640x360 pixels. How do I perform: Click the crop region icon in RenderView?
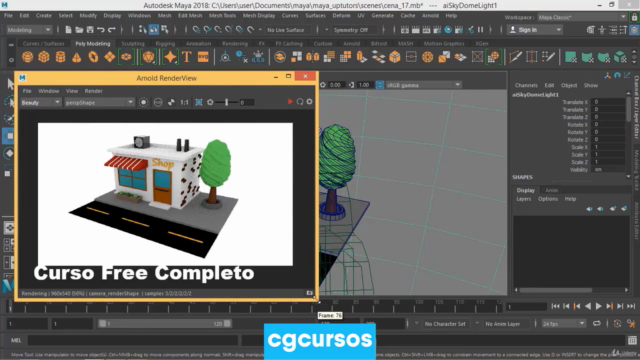point(199,102)
